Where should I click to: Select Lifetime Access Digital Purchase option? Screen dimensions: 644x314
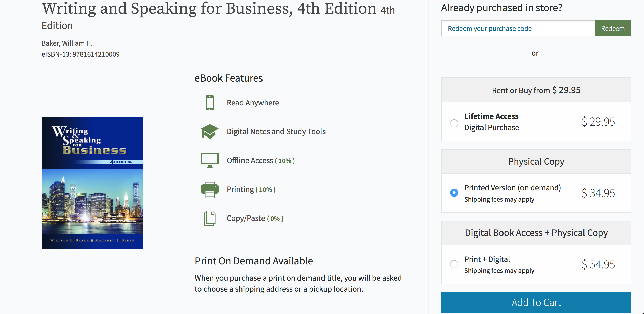[x=454, y=123]
